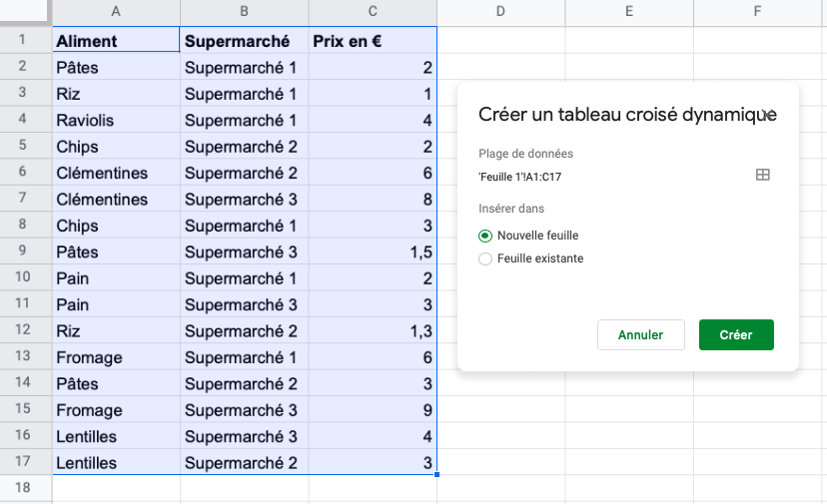This screenshot has height=504, width=827.
Task: Select the "Raviolis" cell
Action: click(116, 120)
